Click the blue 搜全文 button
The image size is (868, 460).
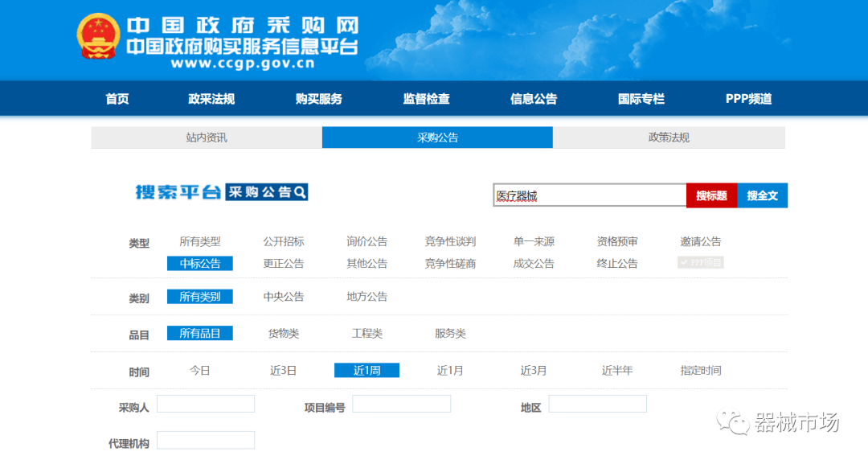[762, 195]
